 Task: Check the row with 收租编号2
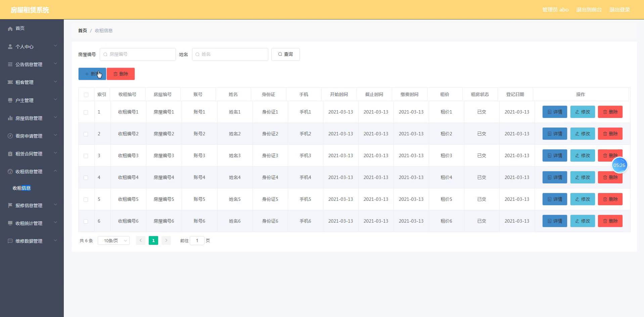(x=86, y=134)
